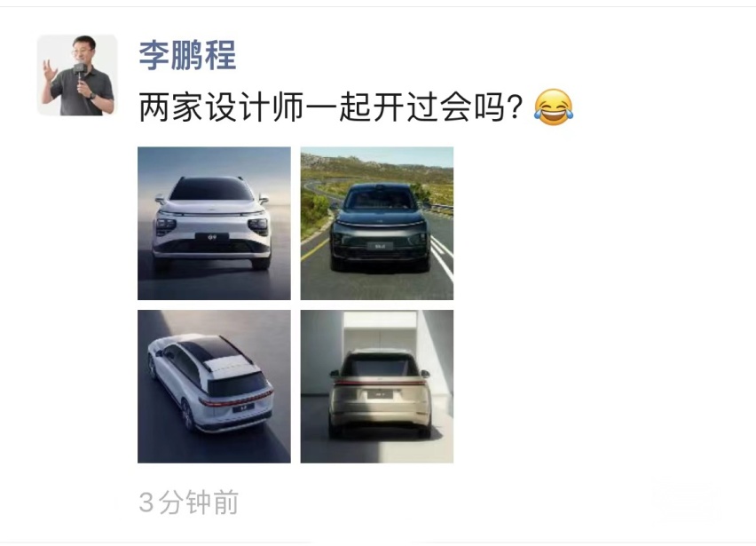Click the word 设计师 in the post

click(x=255, y=107)
